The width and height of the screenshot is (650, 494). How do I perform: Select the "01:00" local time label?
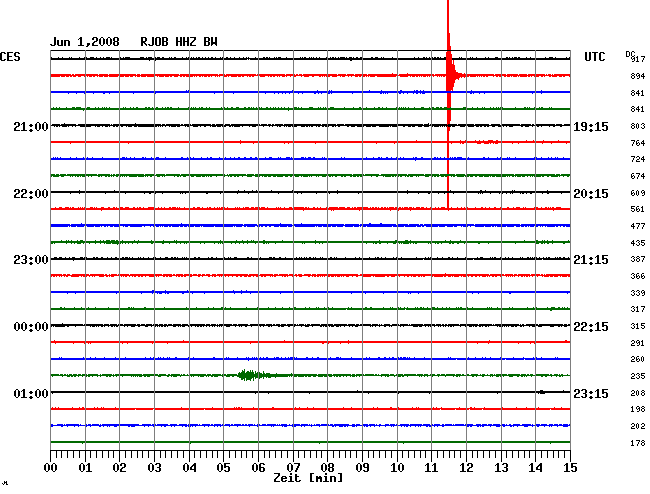31,393
